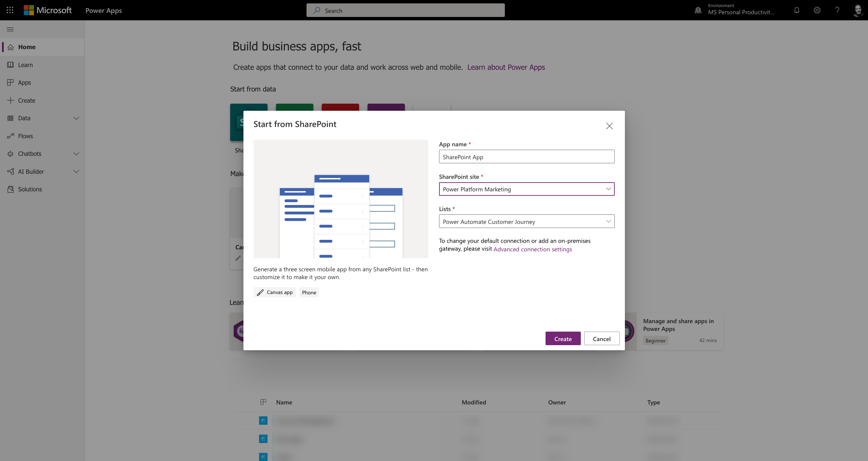Click the Create plus icon in sidebar
The image size is (868, 461).
[x=11, y=100]
